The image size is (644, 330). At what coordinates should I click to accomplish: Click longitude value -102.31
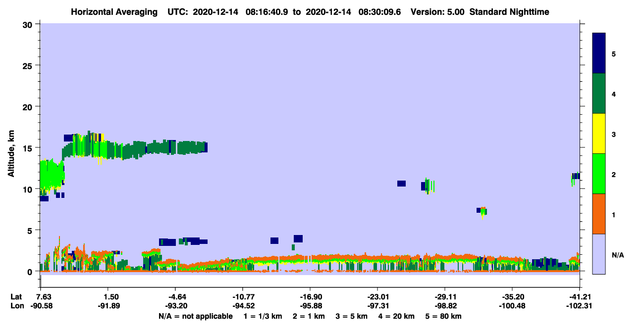[580, 306]
